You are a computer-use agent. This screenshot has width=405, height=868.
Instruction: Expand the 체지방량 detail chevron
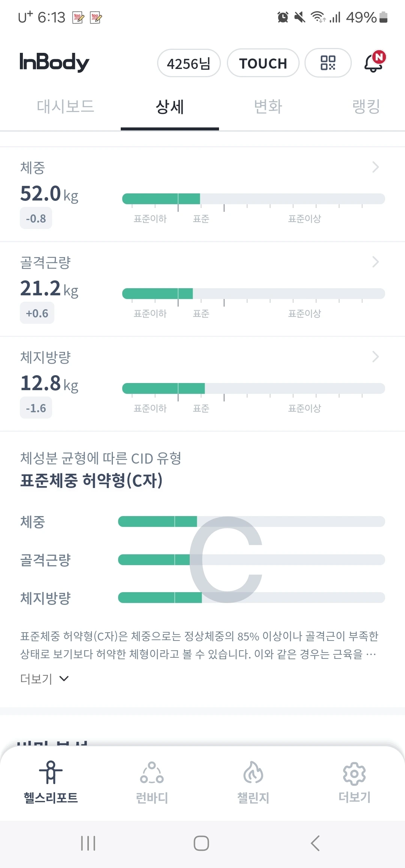(375, 357)
